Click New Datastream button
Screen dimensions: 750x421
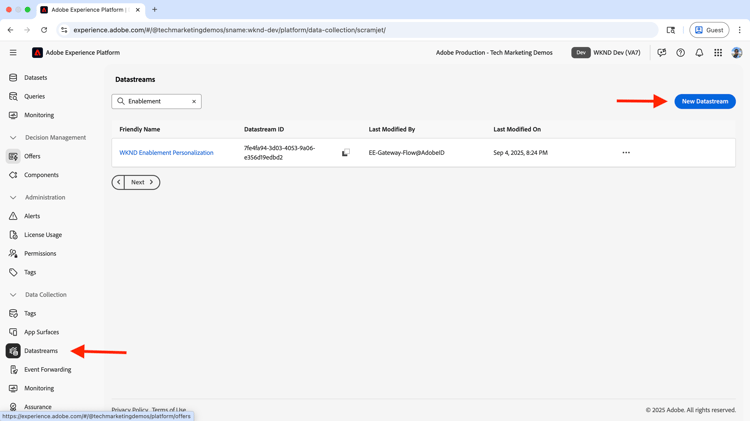(x=705, y=101)
